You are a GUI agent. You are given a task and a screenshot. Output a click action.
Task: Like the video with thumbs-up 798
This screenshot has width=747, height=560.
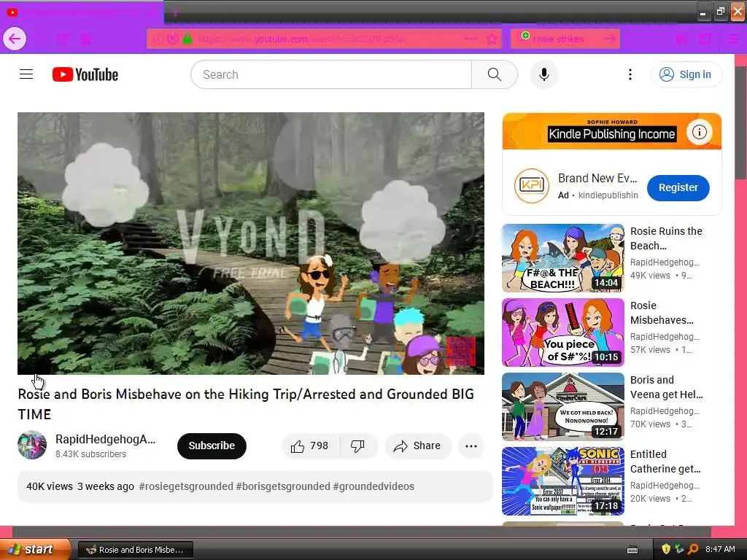311,446
